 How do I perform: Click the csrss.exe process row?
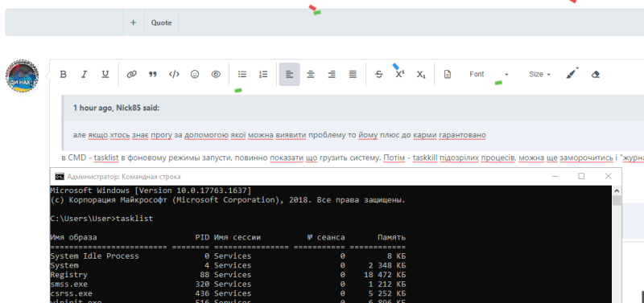pyautogui.click(x=228, y=293)
